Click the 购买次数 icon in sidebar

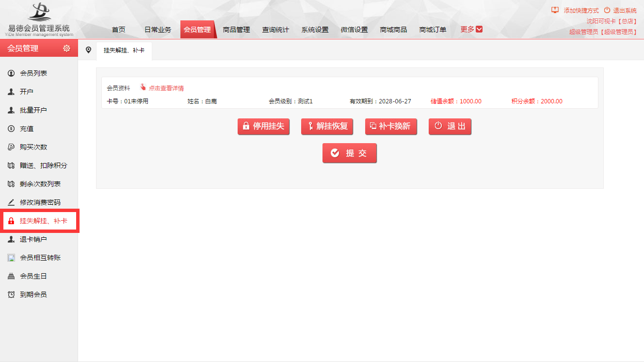click(x=11, y=147)
